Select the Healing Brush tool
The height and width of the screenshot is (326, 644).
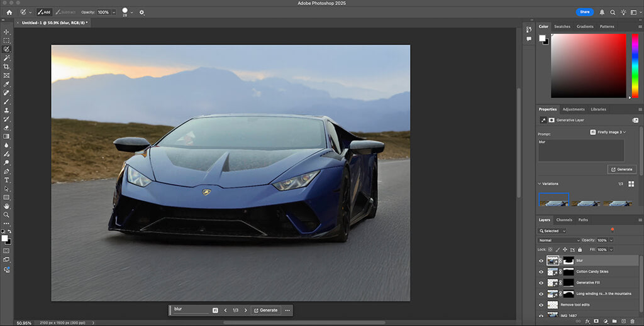[6, 93]
